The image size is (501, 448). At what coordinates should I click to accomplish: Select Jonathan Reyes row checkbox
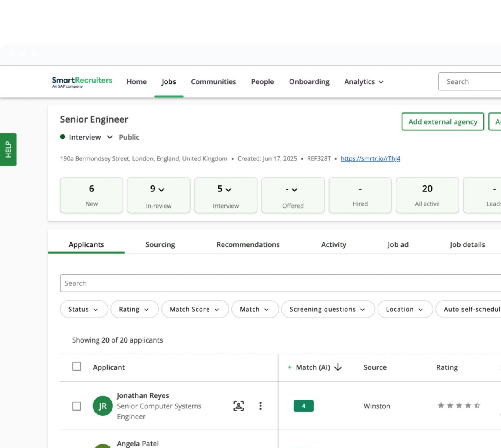pos(77,406)
